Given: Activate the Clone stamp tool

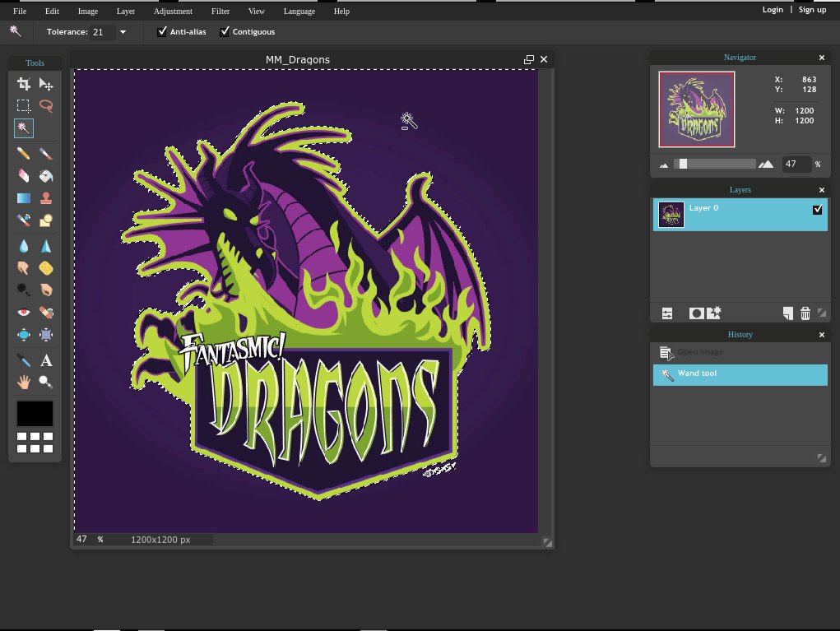Looking at the screenshot, I should click(x=46, y=197).
